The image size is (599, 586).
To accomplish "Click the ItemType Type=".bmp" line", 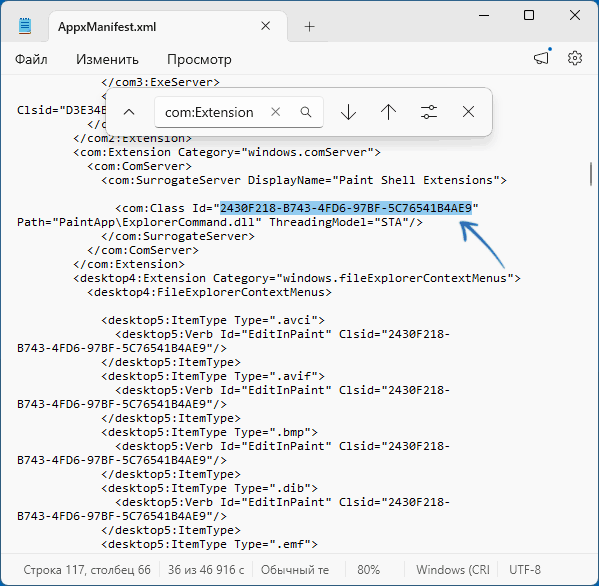I will point(209,432).
